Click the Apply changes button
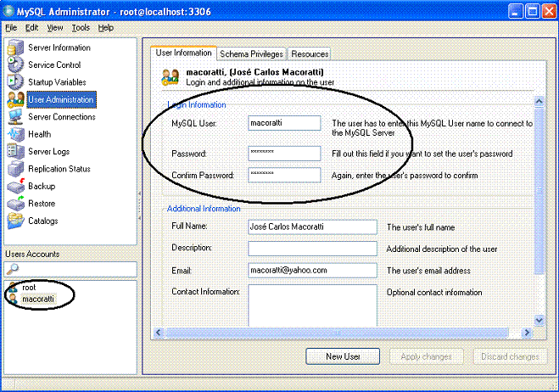This screenshot has width=559, height=392. coord(426,356)
